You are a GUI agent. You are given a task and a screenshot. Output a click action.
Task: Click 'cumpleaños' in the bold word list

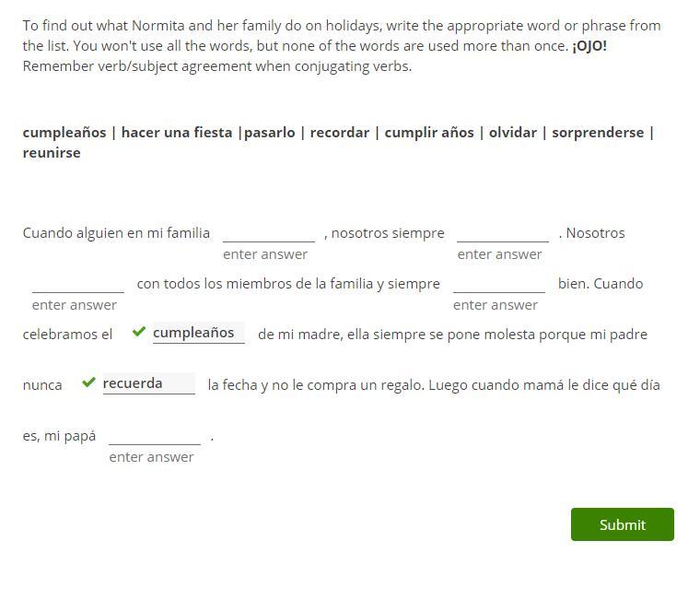(x=64, y=132)
